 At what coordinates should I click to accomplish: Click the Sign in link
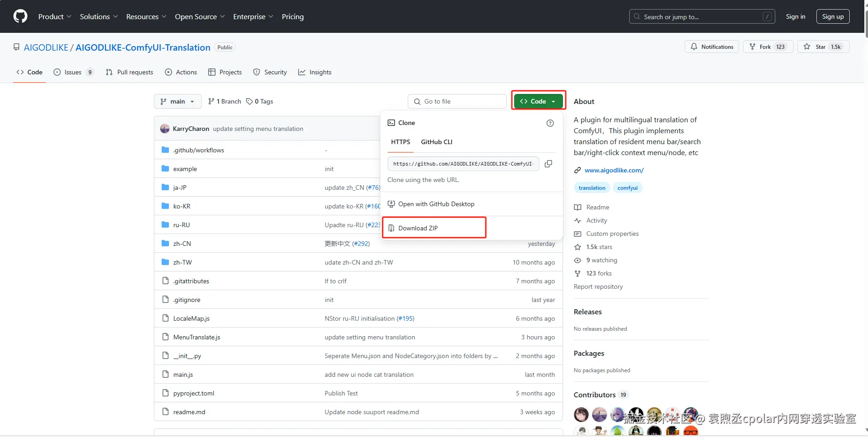coord(795,16)
